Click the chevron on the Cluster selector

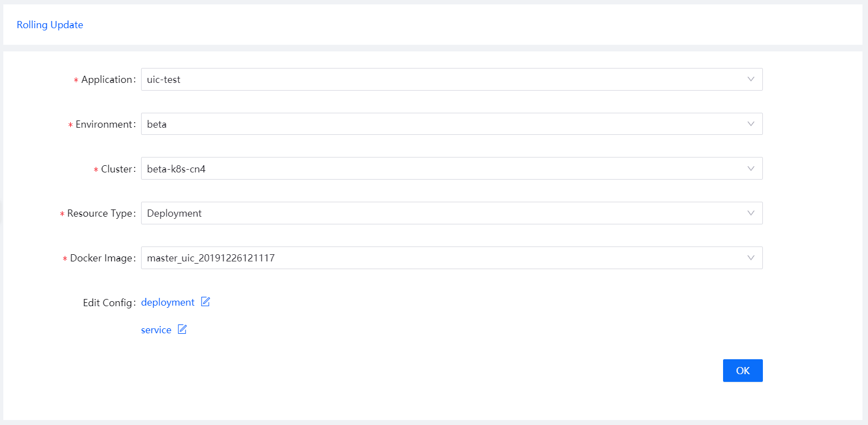click(x=751, y=168)
